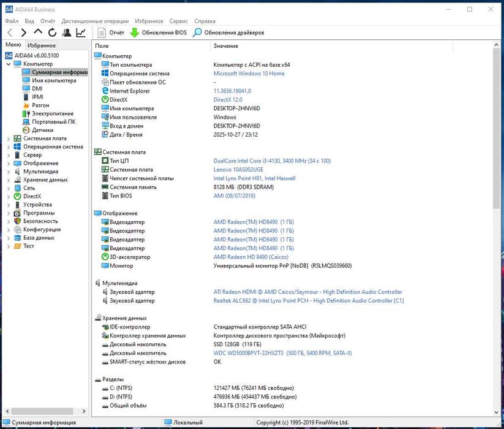The height and width of the screenshot is (429, 504).
Task: Select the Разгон tree item
Action: 40,105
